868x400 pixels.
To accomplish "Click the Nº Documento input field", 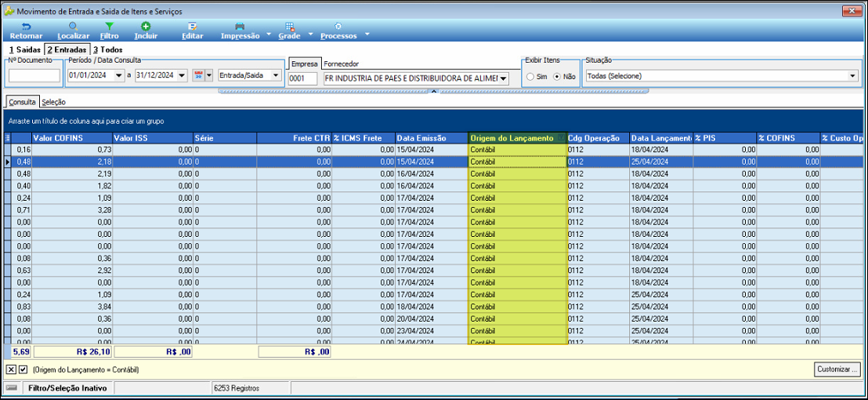I will click(x=34, y=76).
